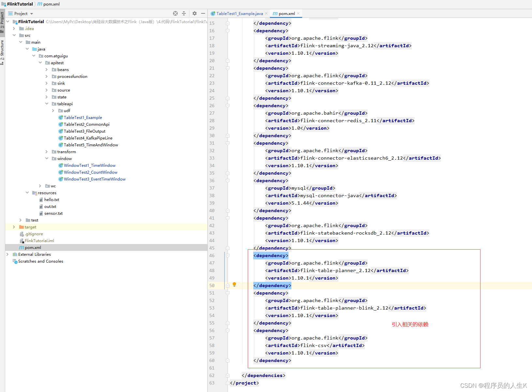This screenshot has width=532, height=392.
Task: Select sensor.txt in resources folder
Action: pyautogui.click(x=53, y=213)
